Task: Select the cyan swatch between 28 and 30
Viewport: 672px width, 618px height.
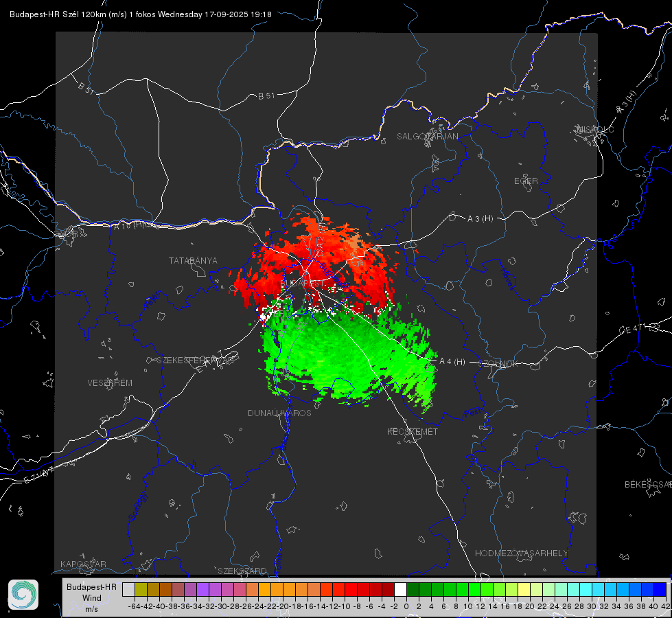Action: [586, 589]
